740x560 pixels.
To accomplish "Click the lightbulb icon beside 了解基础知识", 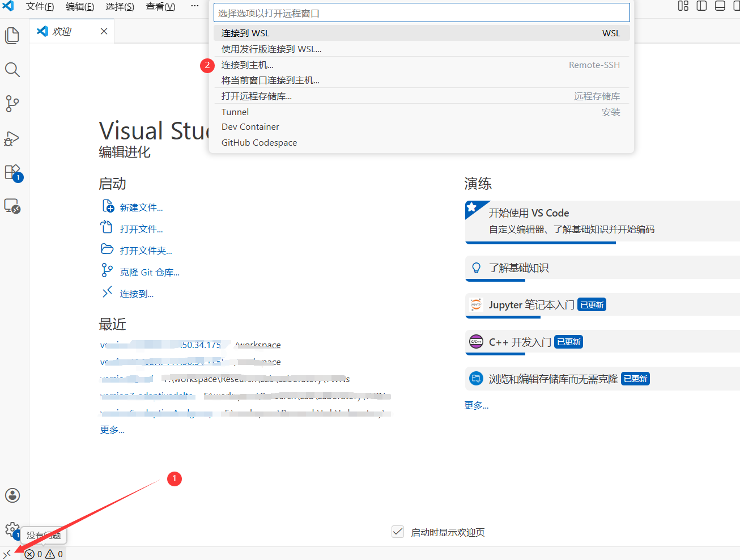I will click(x=477, y=268).
